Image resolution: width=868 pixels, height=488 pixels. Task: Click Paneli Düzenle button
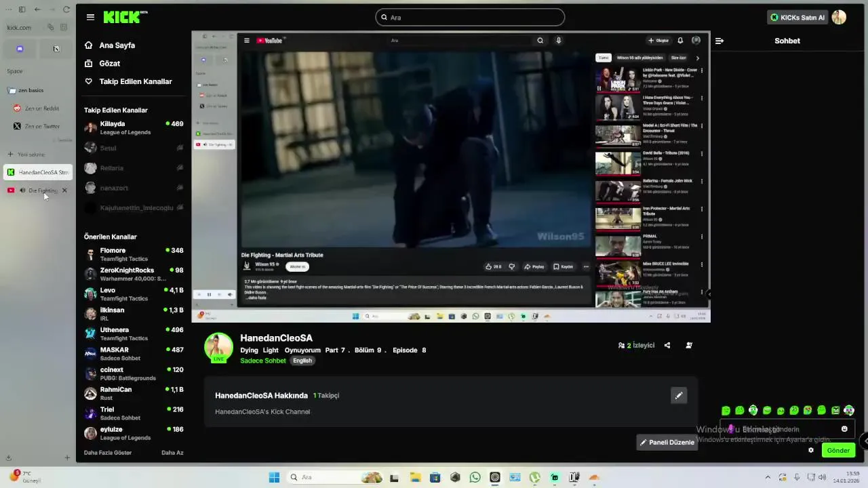point(667,443)
